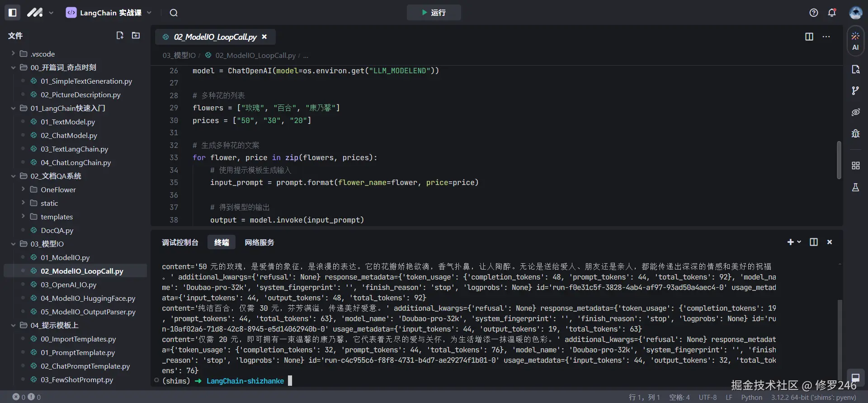
Task: Open the debug bug icon
Action: [x=855, y=133]
